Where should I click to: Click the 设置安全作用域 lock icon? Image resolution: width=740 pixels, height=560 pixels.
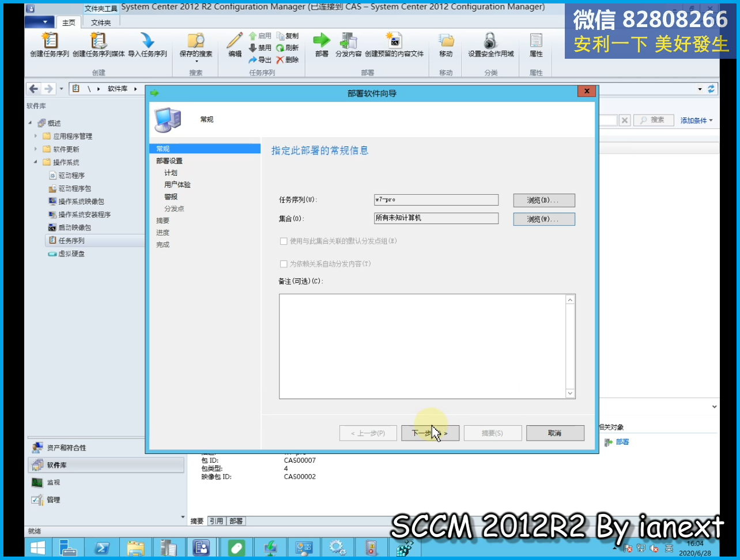coord(490,40)
